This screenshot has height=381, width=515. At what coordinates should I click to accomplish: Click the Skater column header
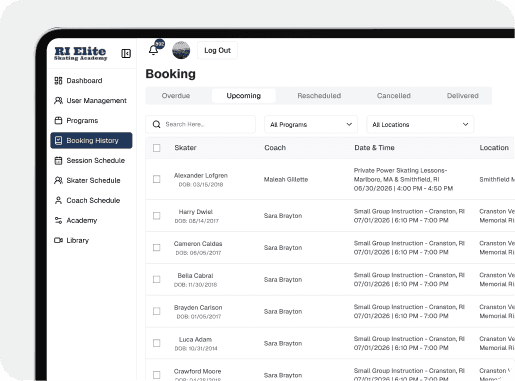click(x=185, y=148)
